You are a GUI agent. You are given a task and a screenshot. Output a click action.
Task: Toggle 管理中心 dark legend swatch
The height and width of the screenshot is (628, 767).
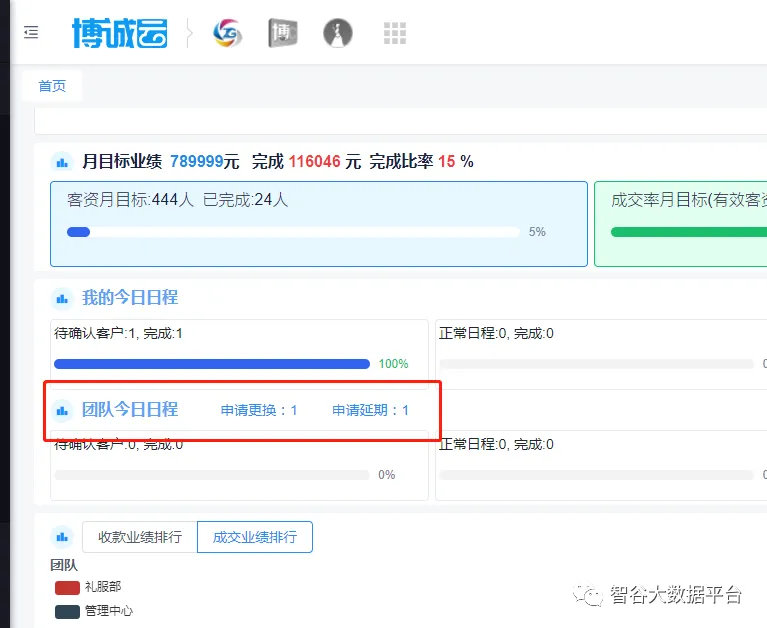[67, 611]
